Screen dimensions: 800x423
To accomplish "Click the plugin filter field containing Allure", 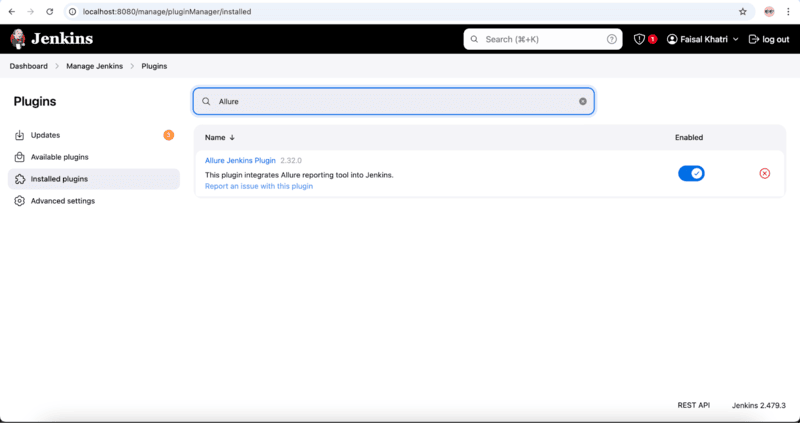I will [x=393, y=102].
